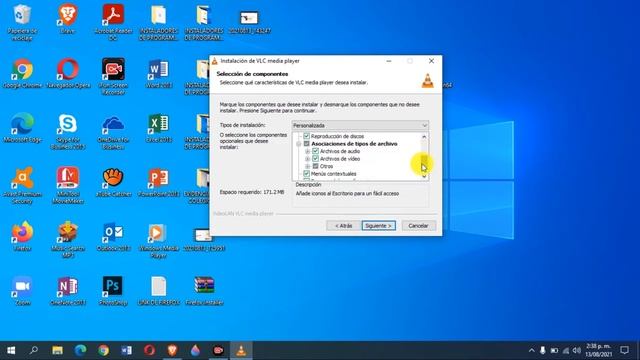Select the Windows Media Player desktop icon
This screenshot has width=640, height=360.
pos(159,240)
